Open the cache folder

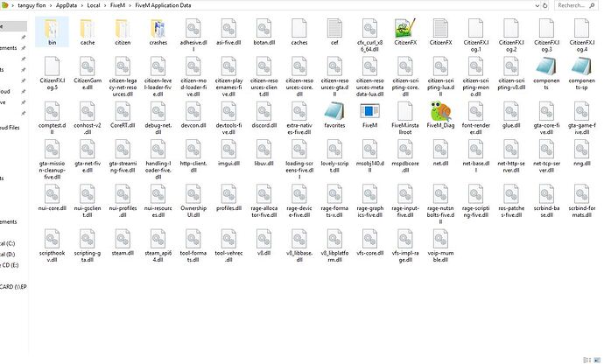pyautogui.click(x=88, y=31)
